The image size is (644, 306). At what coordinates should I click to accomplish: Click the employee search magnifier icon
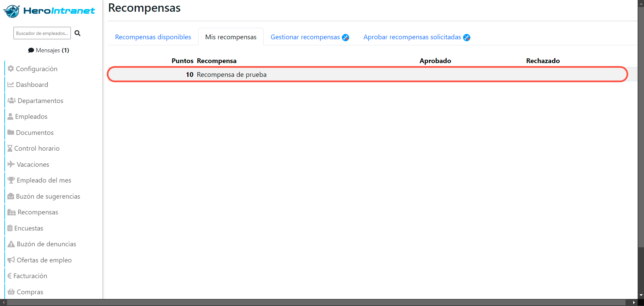click(78, 33)
